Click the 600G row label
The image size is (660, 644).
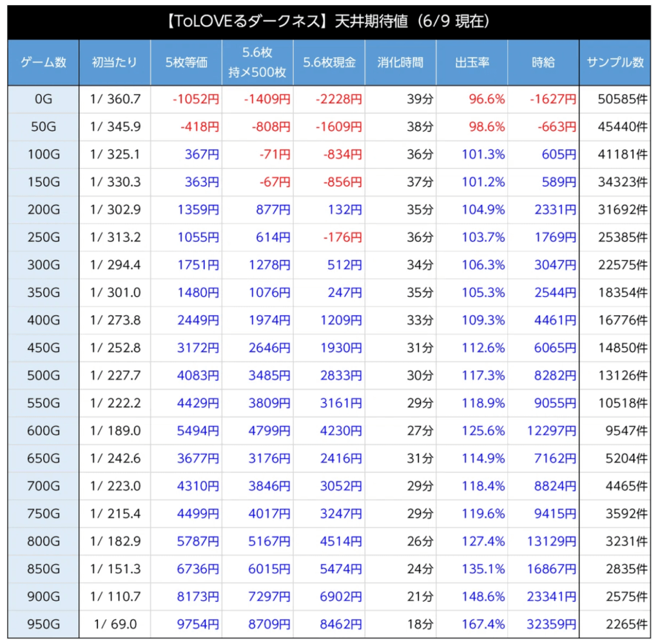click(x=43, y=431)
